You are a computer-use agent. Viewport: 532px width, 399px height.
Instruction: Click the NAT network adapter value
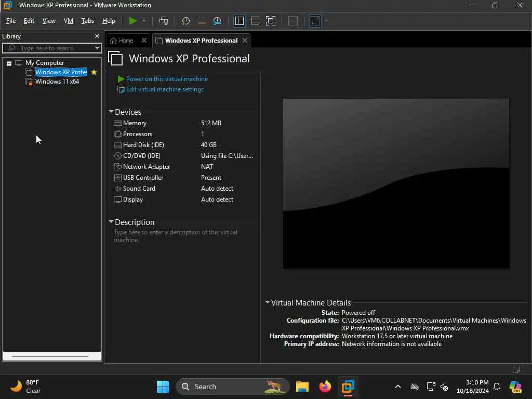coord(207,167)
